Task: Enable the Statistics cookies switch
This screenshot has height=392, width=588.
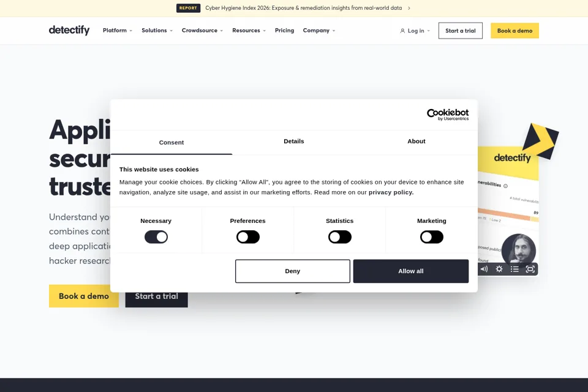Action: 340,237
